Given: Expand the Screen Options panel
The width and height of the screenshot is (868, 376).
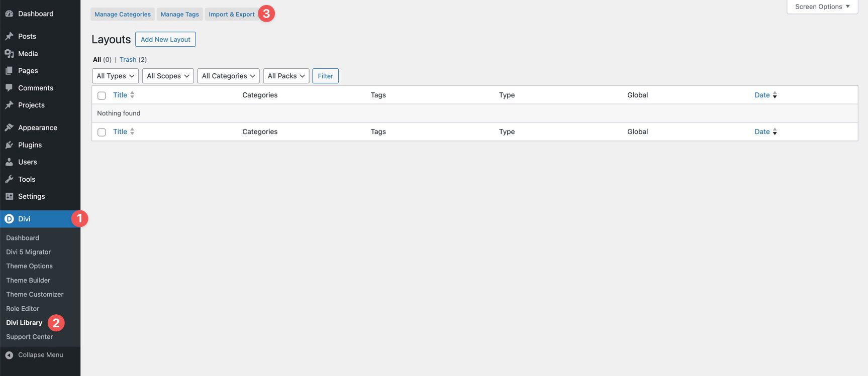Looking at the screenshot, I should point(822,7).
